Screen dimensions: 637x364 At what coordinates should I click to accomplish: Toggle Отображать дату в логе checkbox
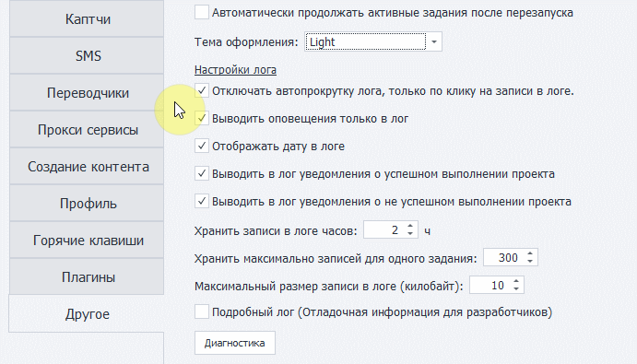[x=202, y=146]
